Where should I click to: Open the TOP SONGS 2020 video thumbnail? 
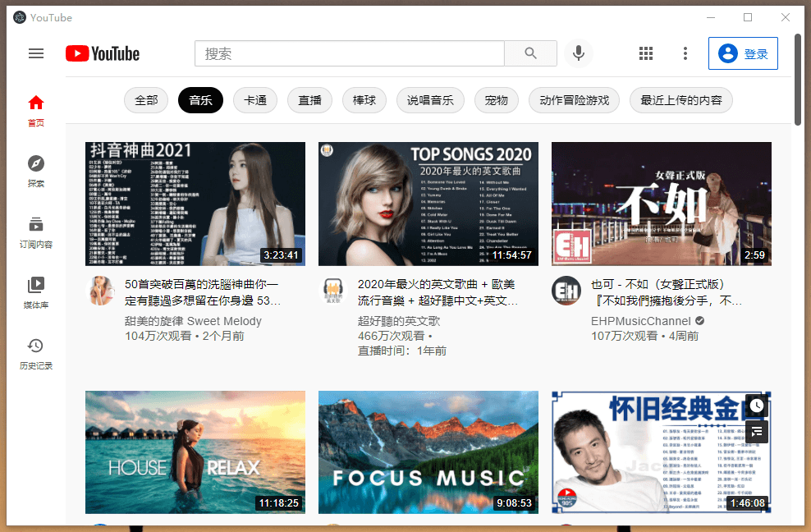pos(428,204)
